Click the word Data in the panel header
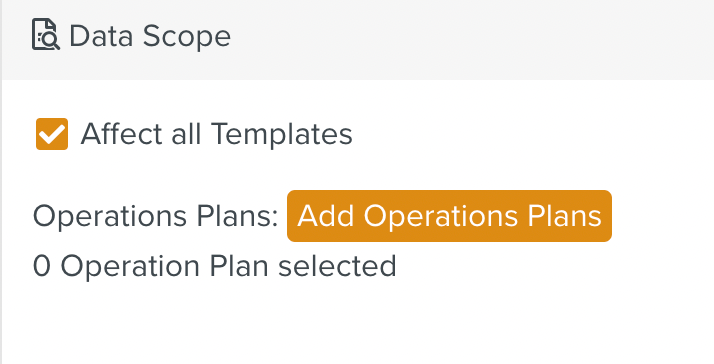This screenshot has height=364, width=714. pyautogui.click(x=102, y=36)
